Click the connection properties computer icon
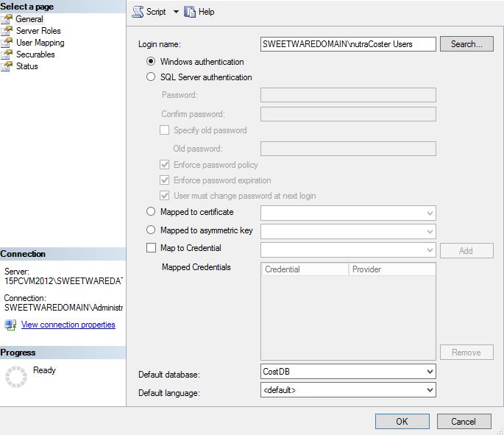The image size is (504, 435). 10,325
